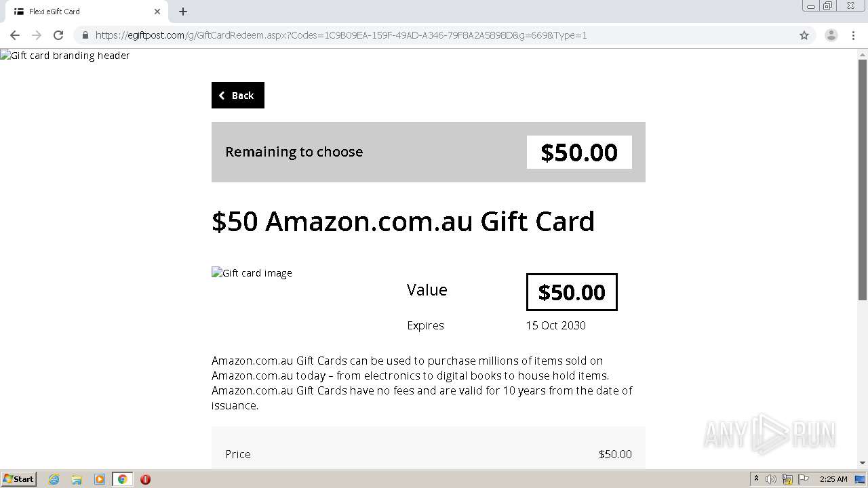Click the address bar URL field
Viewport: 868px width, 488px height.
coord(407,35)
